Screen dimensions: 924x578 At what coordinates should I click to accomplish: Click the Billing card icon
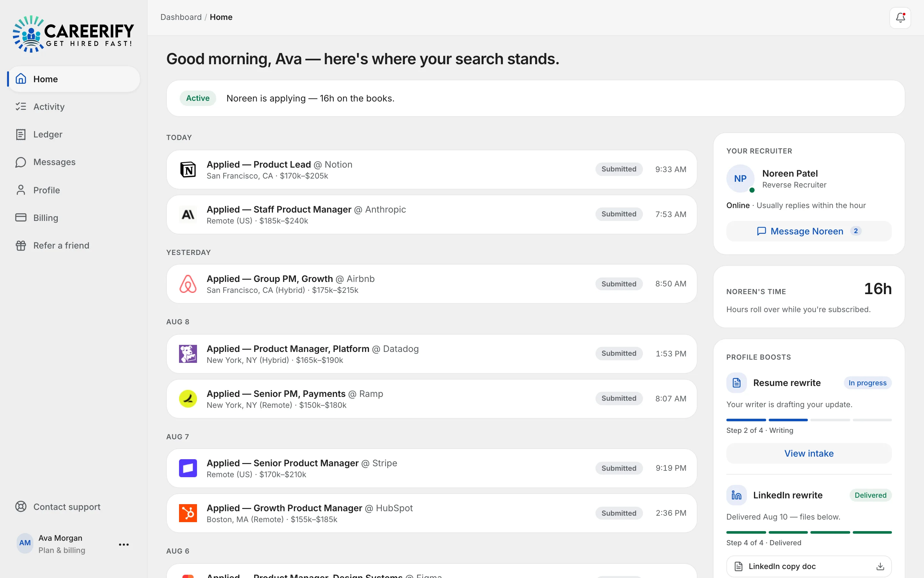(x=21, y=217)
